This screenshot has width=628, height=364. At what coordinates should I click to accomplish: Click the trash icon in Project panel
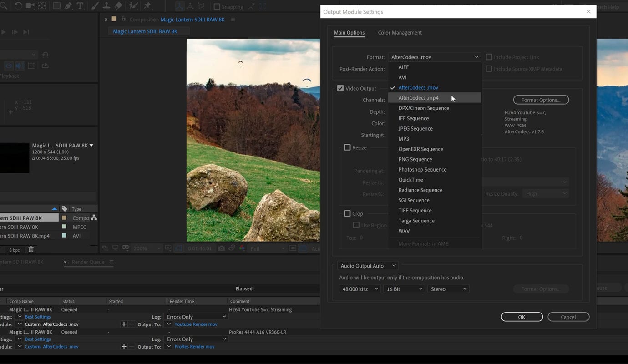pyautogui.click(x=31, y=249)
